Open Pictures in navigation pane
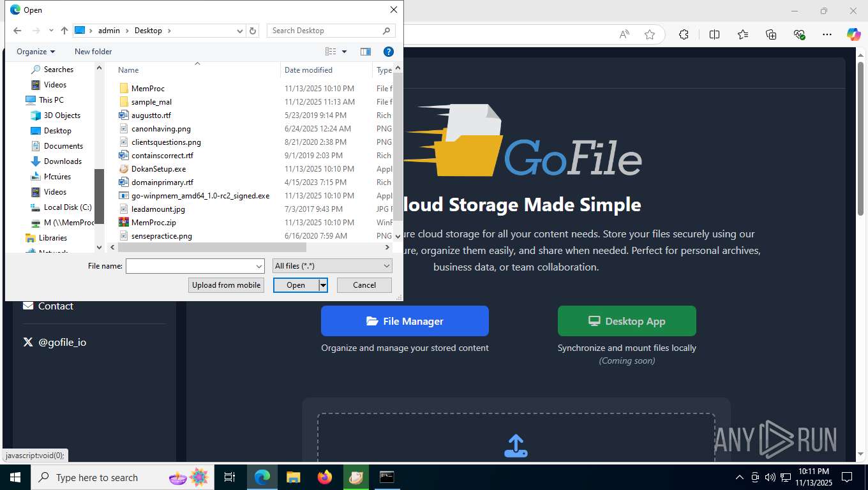Image resolution: width=868 pixels, height=490 pixels. coord(57,177)
